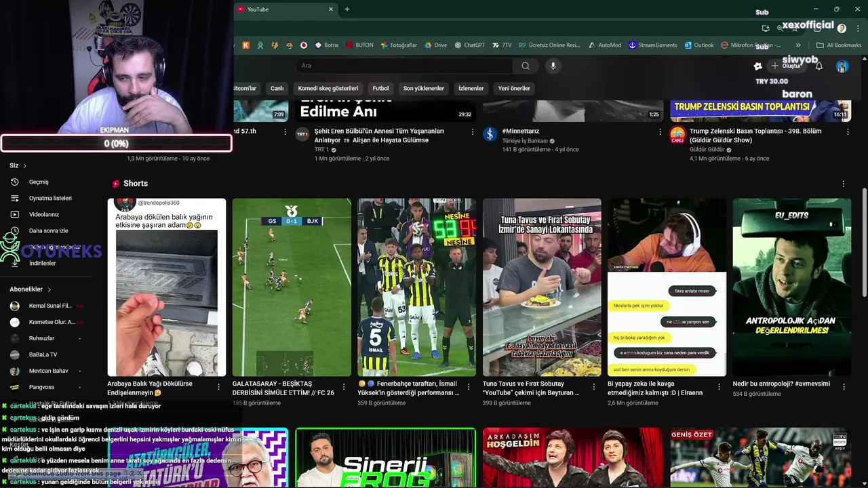Open the AutoMod bookmark
868x488 pixels.
tap(604, 45)
